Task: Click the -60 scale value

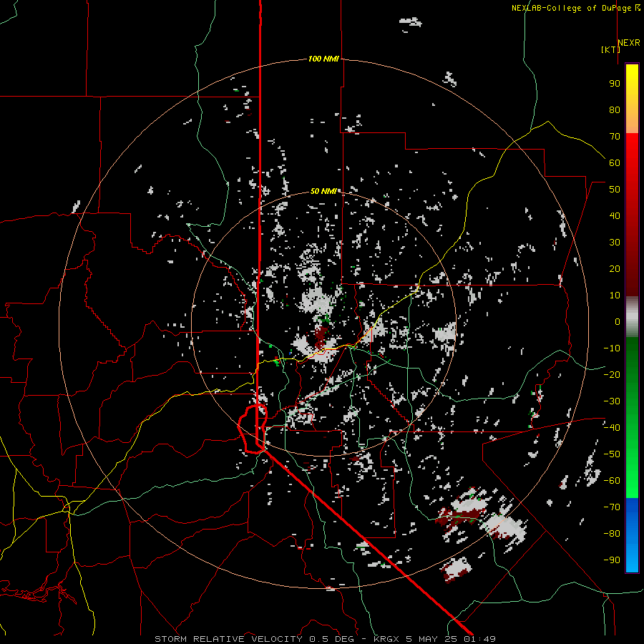Action: tap(612, 481)
